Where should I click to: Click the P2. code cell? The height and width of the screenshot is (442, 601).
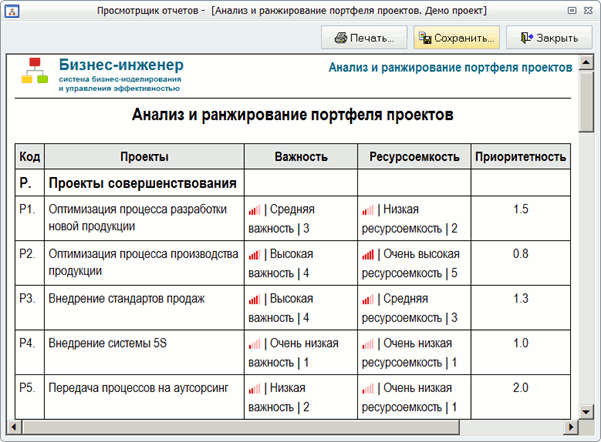point(30,263)
